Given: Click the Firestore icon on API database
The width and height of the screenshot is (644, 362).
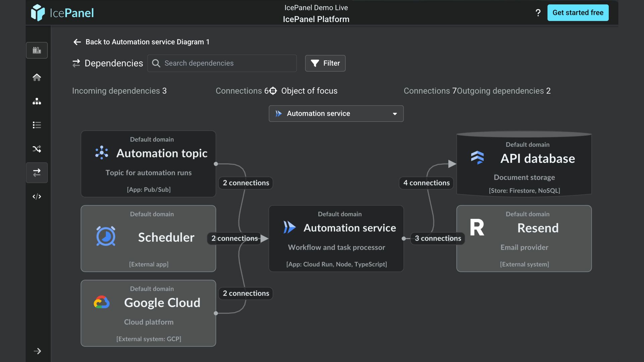Looking at the screenshot, I should point(477,157).
